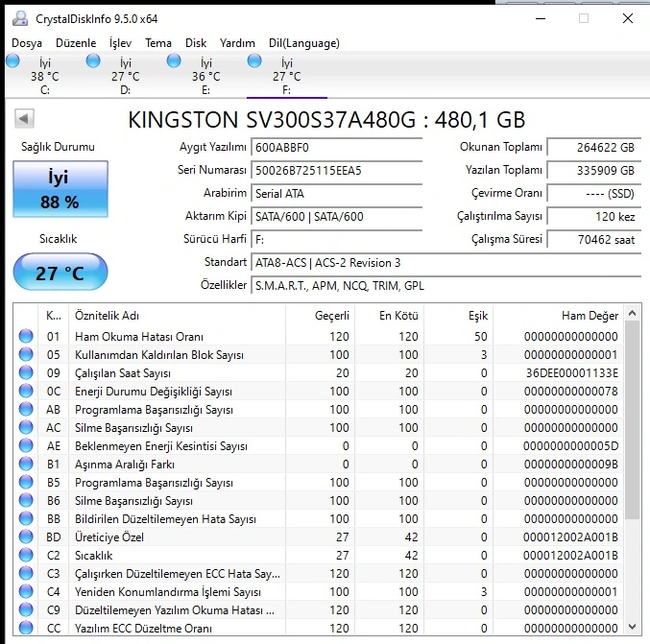
Task: Click the Aygıt Yazılımı field 600ABBF0
Action: coord(337,148)
